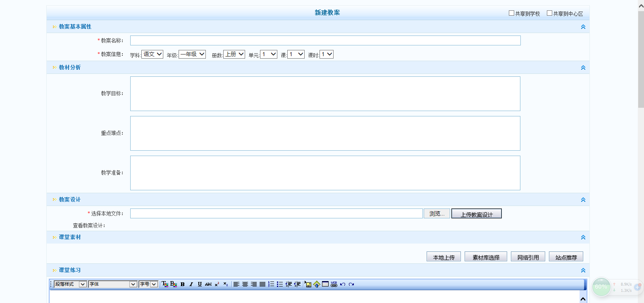Open the 学科 dropdown
The height and width of the screenshot is (303, 644).
coord(153,54)
